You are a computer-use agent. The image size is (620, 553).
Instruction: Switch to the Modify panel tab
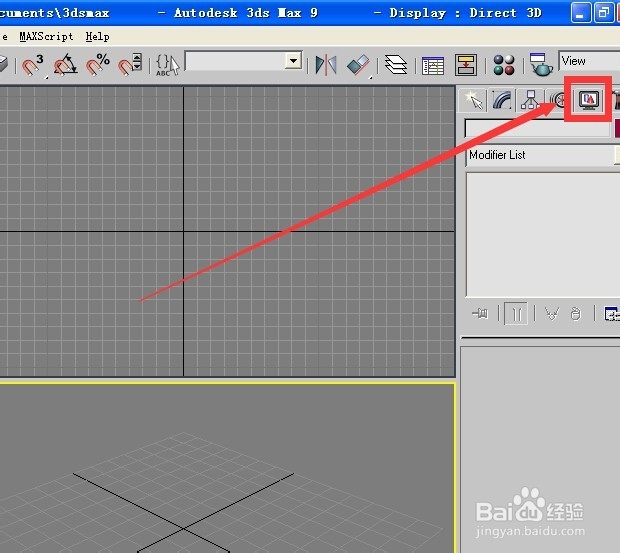(x=502, y=100)
